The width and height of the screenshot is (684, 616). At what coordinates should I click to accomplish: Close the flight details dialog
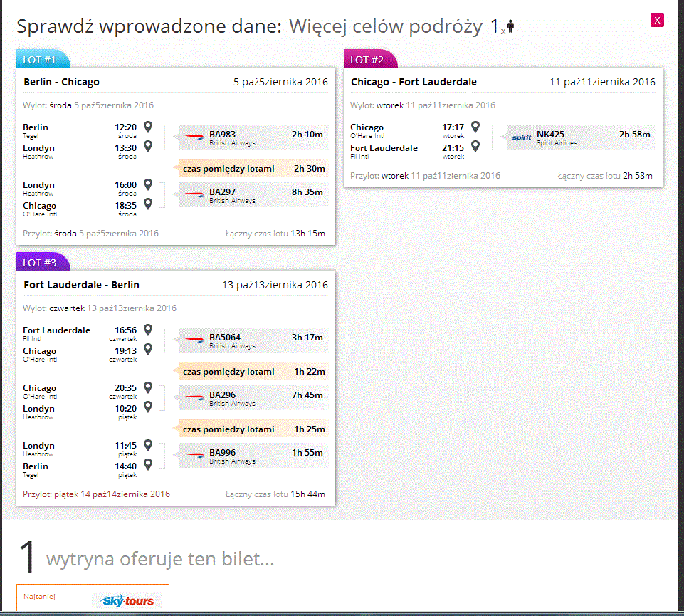pos(657,20)
